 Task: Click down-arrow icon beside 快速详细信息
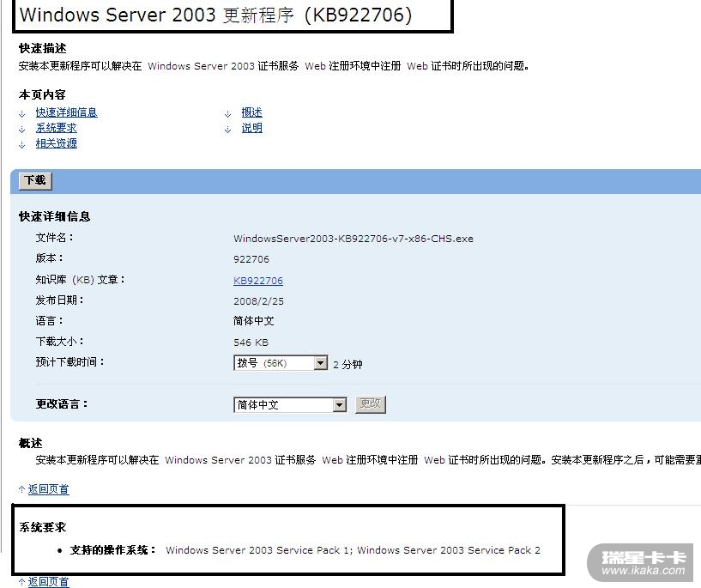[22, 114]
